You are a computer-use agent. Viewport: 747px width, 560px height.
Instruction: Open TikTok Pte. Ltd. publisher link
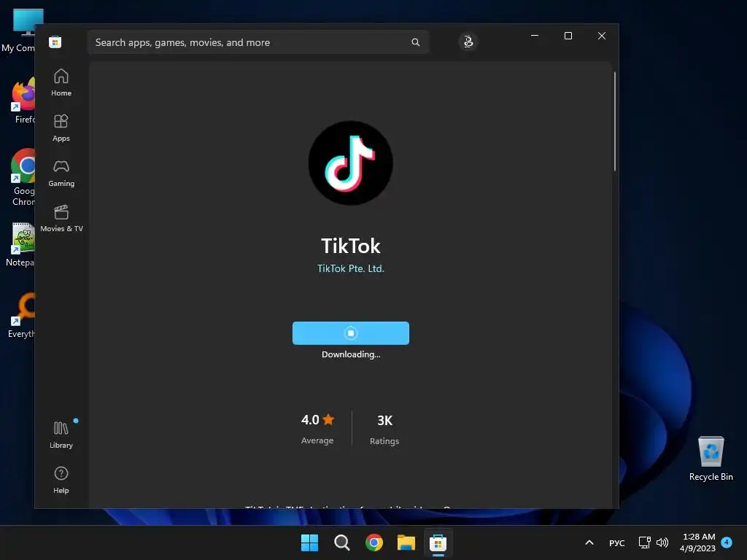click(351, 268)
